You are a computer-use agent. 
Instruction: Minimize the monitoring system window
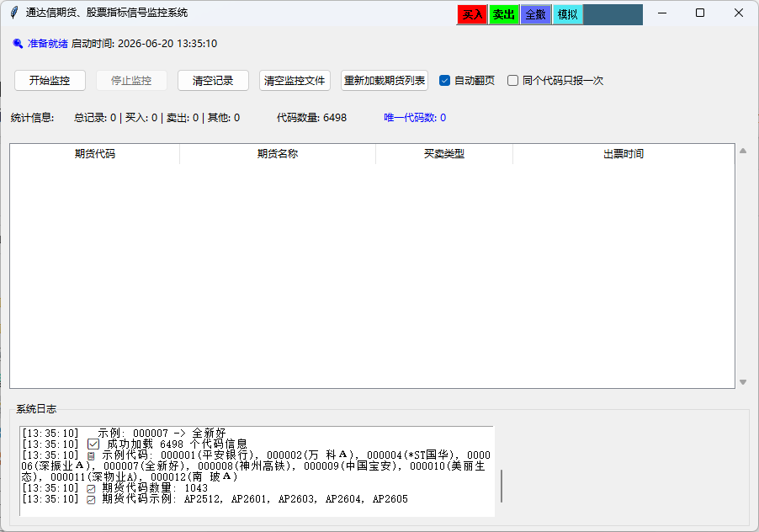click(662, 13)
